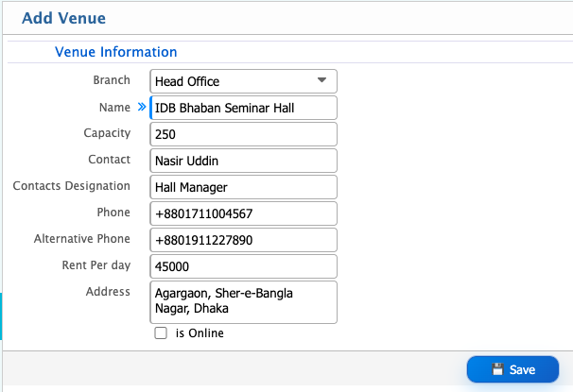Select the Rent Per day field showing 45000
The width and height of the screenshot is (573, 392).
pyautogui.click(x=243, y=266)
